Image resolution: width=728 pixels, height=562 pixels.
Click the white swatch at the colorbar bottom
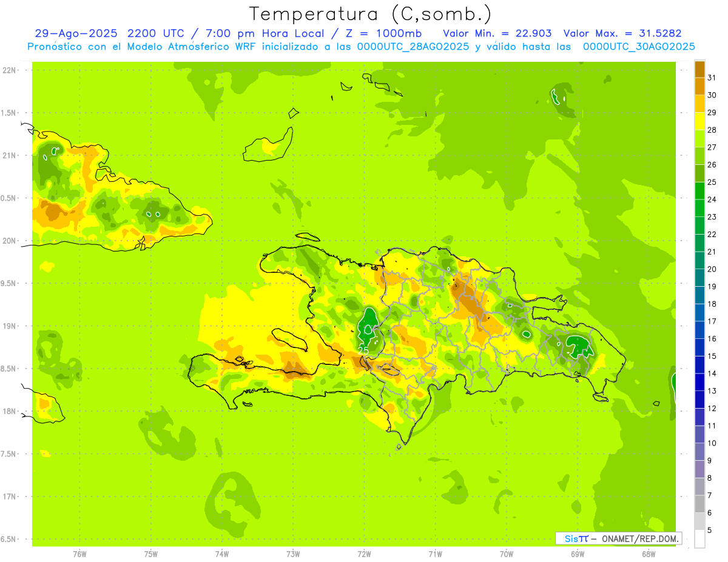(x=699, y=539)
